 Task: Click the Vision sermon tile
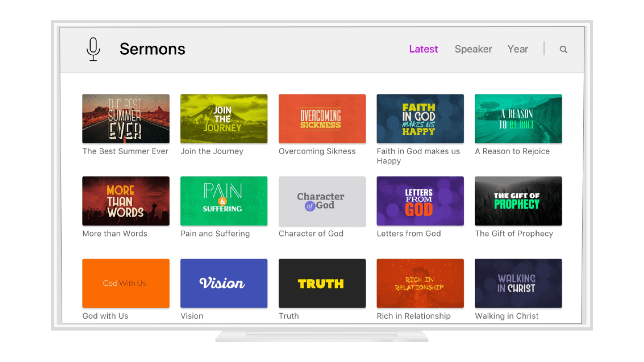click(224, 283)
